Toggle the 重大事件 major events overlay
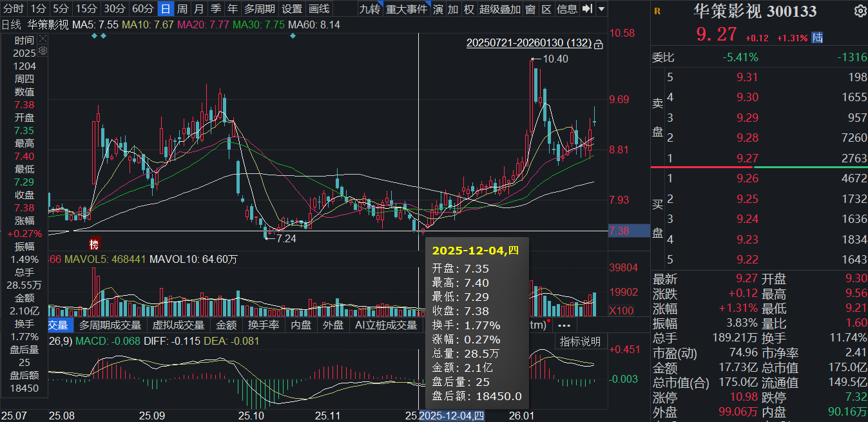The width and height of the screenshot is (868, 422). click(x=406, y=8)
